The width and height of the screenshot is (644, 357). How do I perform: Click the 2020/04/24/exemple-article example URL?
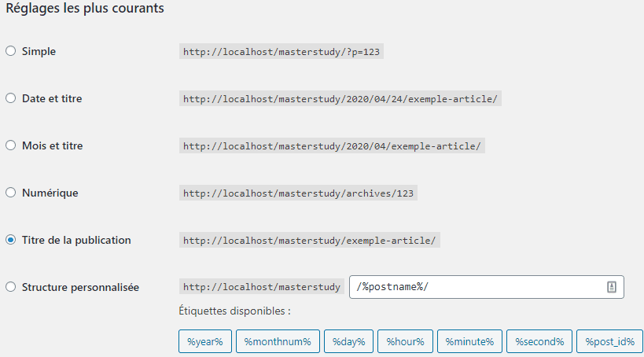coord(340,99)
